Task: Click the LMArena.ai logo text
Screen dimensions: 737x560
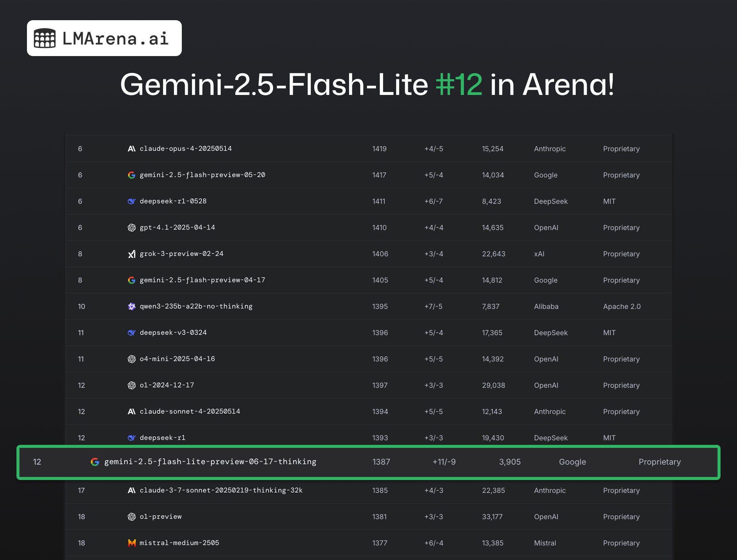Action: [115, 39]
